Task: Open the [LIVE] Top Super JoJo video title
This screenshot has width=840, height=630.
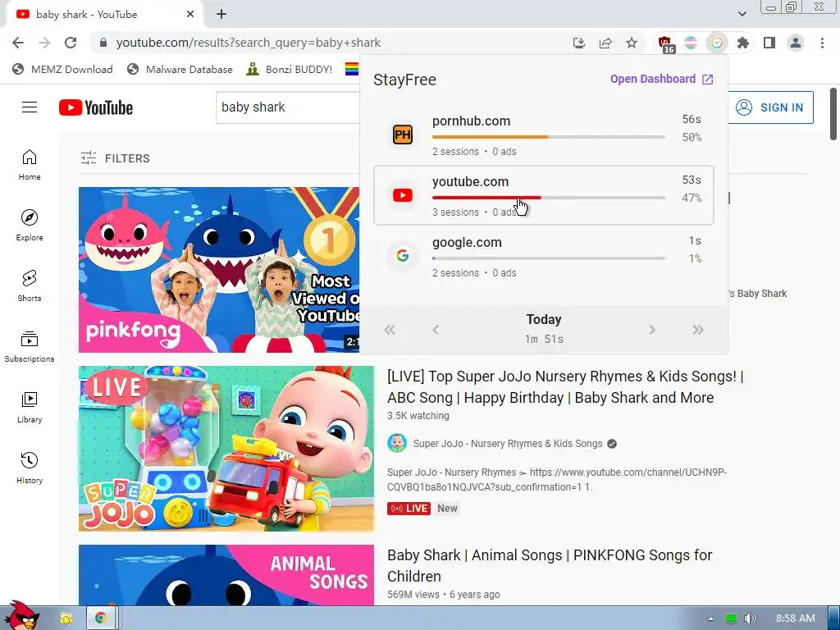Action: coord(565,387)
